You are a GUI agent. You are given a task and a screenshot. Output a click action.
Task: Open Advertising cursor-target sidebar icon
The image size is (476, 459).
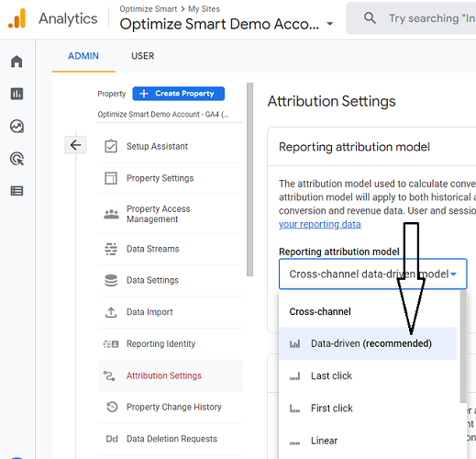[17, 159]
